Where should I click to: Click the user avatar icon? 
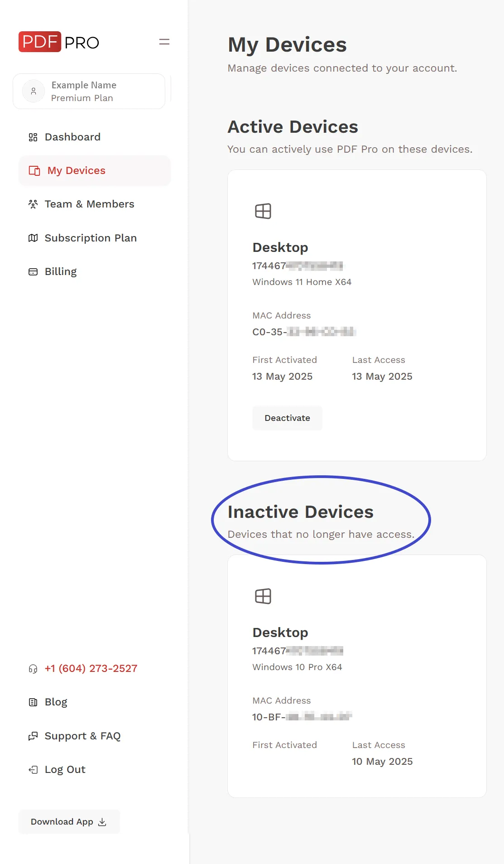[34, 91]
